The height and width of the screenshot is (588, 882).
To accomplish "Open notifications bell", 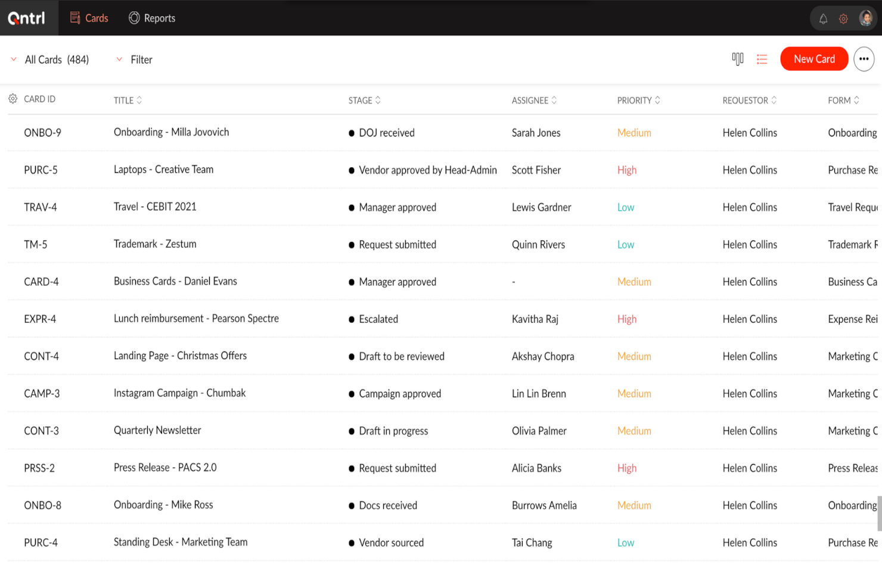I will point(823,18).
